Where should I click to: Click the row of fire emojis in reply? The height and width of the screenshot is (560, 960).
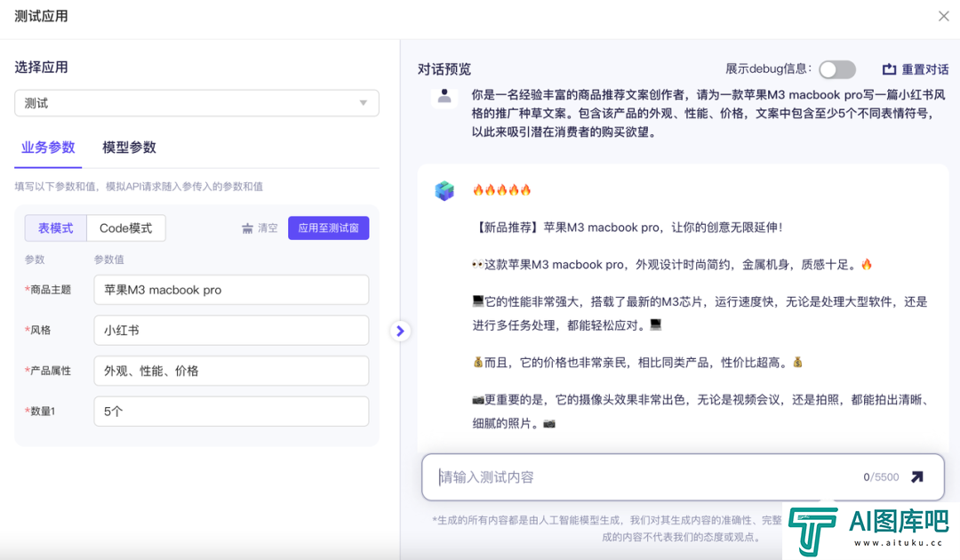[501, 189]
